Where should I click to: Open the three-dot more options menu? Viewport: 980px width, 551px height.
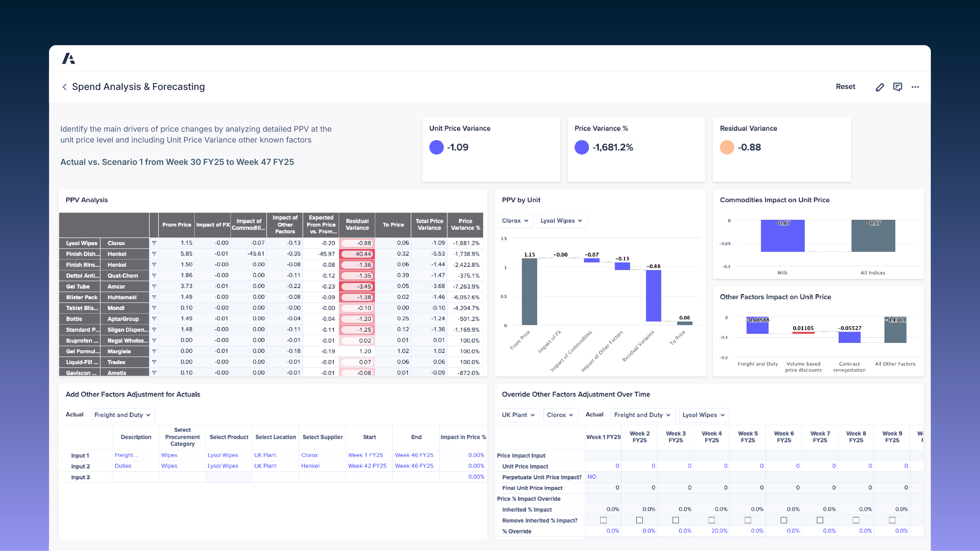(x=915, y=87)
